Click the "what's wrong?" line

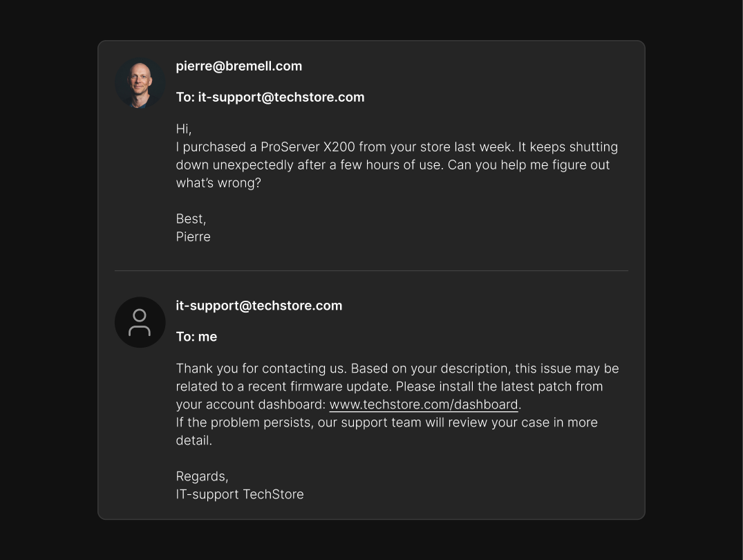tap(218, 183)
